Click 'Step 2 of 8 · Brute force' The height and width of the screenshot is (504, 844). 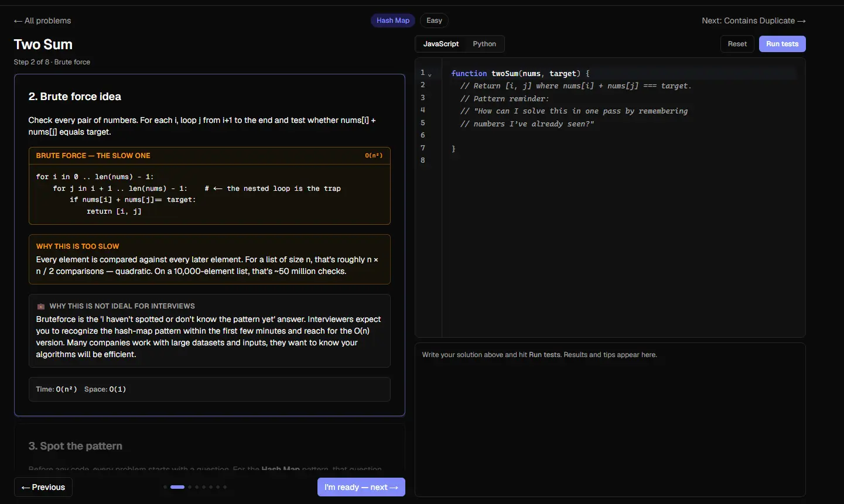click(x=52, y=62)
